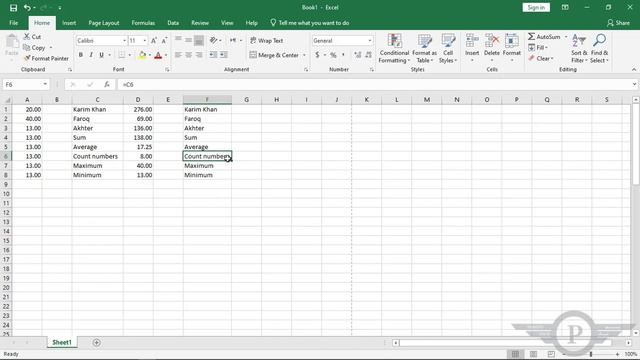Click the Format cells icon
The width and height of the screenshot is (640, 360).
tap(511, 41)
